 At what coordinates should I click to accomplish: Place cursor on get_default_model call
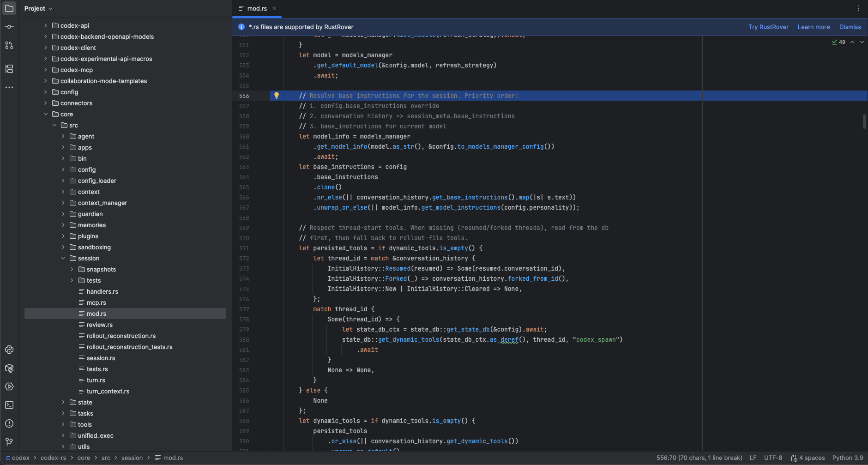pyautogui.click(x=347, y=66)
